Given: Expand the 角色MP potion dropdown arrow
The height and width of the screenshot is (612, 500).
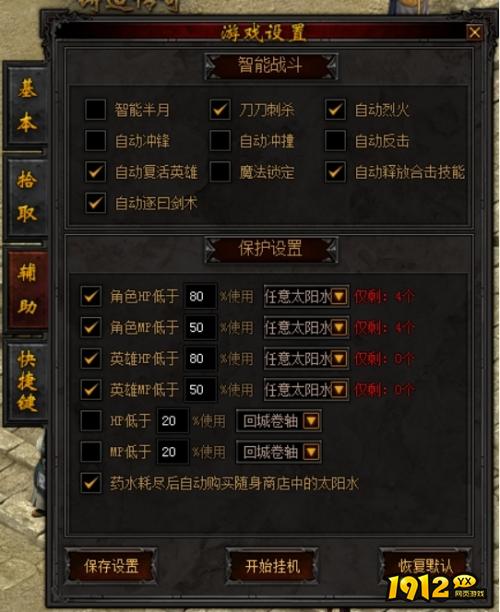Looking at the screenshot, I should click(x=339, y=327).
